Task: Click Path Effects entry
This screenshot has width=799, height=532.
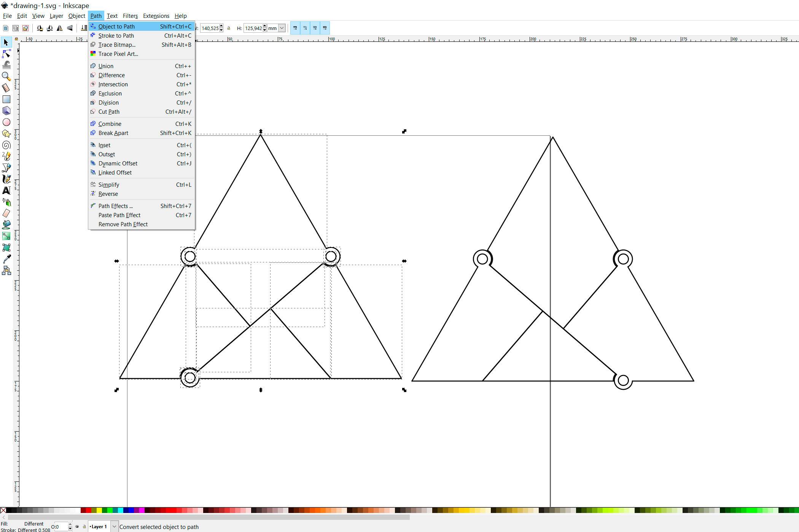Action: pyautogui.click(x=115, y=206)
